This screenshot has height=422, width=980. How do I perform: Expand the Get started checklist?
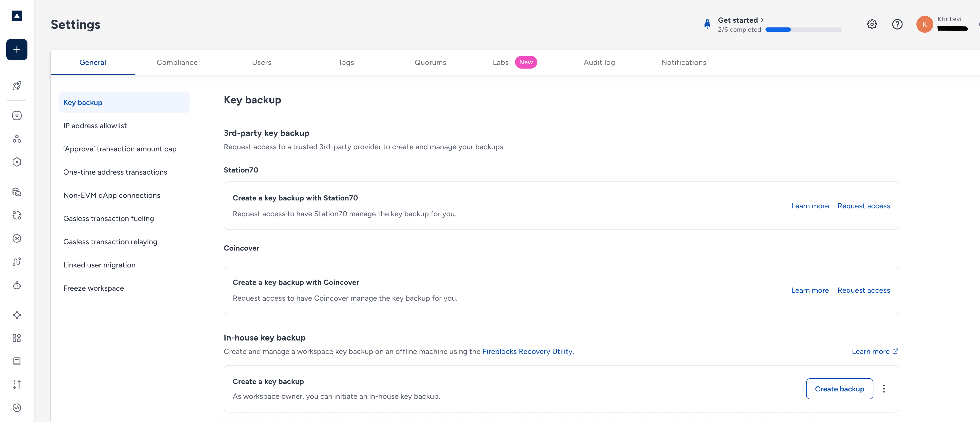pyautogui.click(x=741, y=20)
